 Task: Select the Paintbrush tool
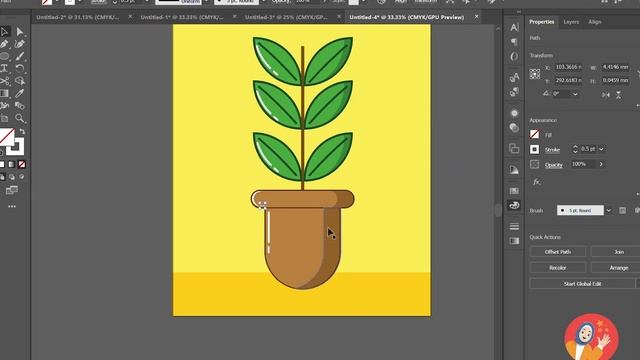click(20, 56)
